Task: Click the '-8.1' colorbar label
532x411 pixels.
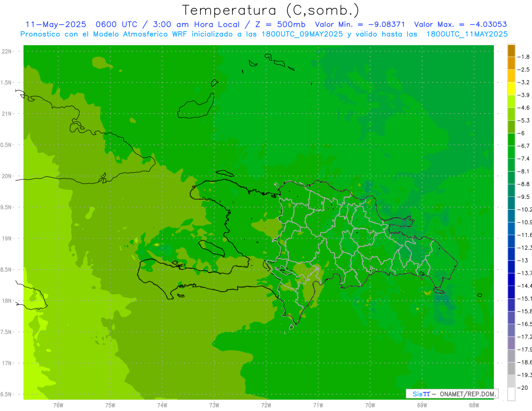Action: (x=524, y=171)
